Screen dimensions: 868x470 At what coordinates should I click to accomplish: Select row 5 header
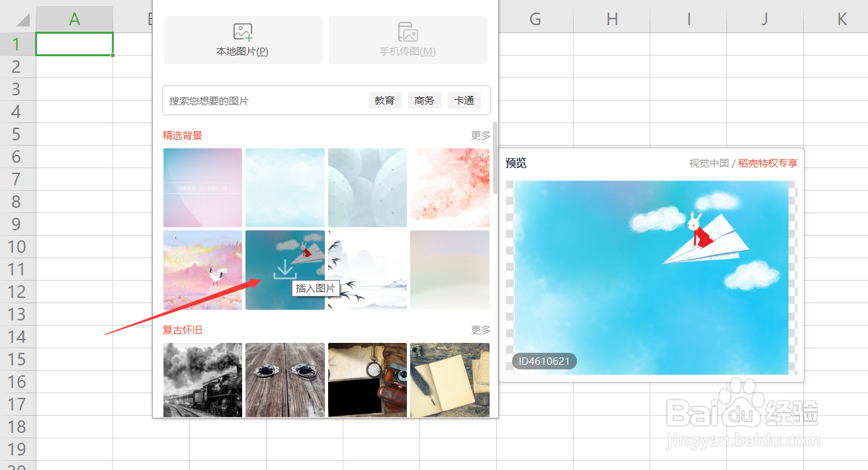click(x=17, y=134)
